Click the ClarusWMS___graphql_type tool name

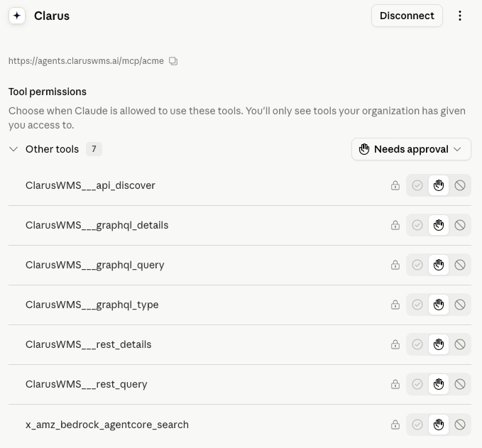coord(92,305)
